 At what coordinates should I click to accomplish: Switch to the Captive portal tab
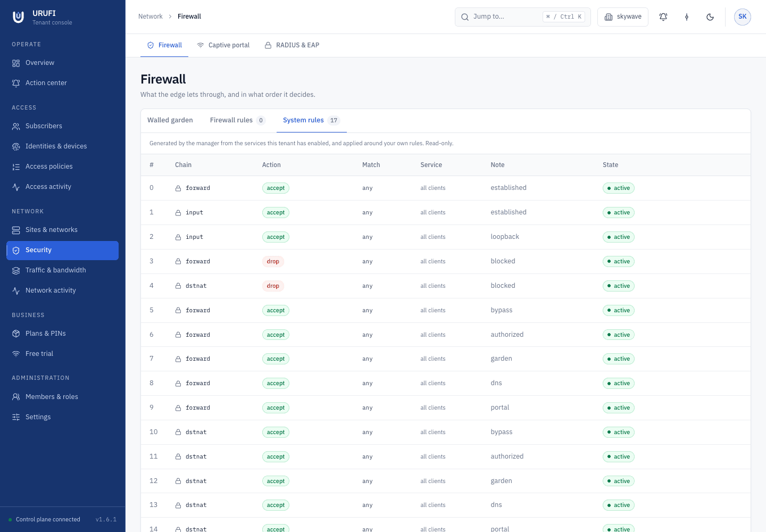tap(223, 45)
